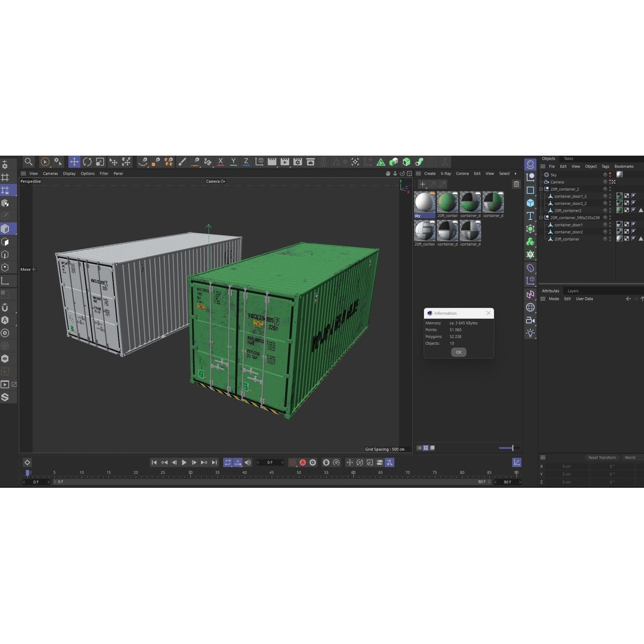
Task: Select container_door2 in object tree
Action: point(568,232)
